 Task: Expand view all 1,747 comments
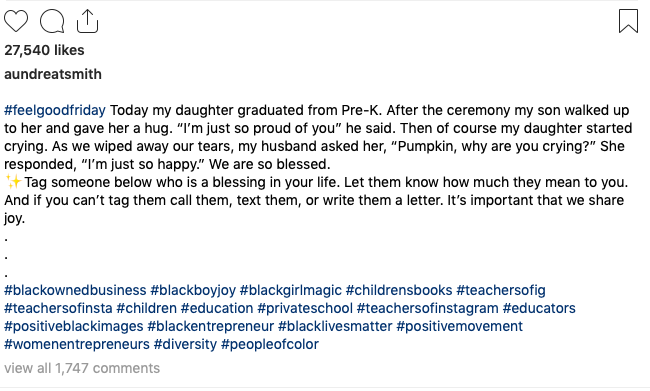(82, 368)
